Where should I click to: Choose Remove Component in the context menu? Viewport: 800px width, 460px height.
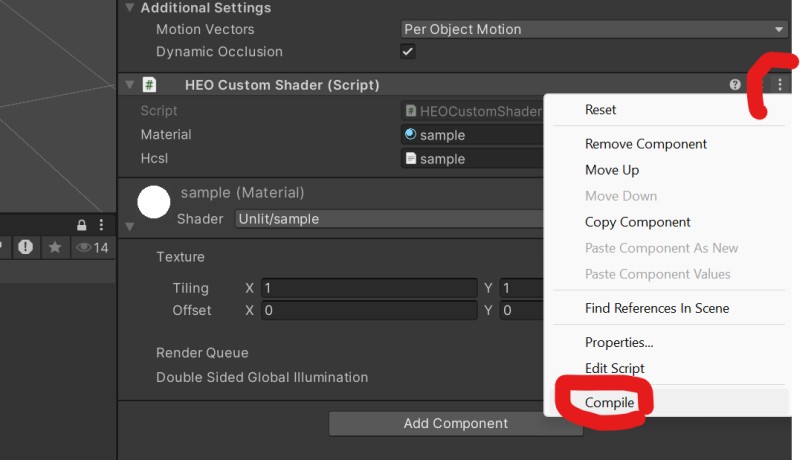coord(646,144)
